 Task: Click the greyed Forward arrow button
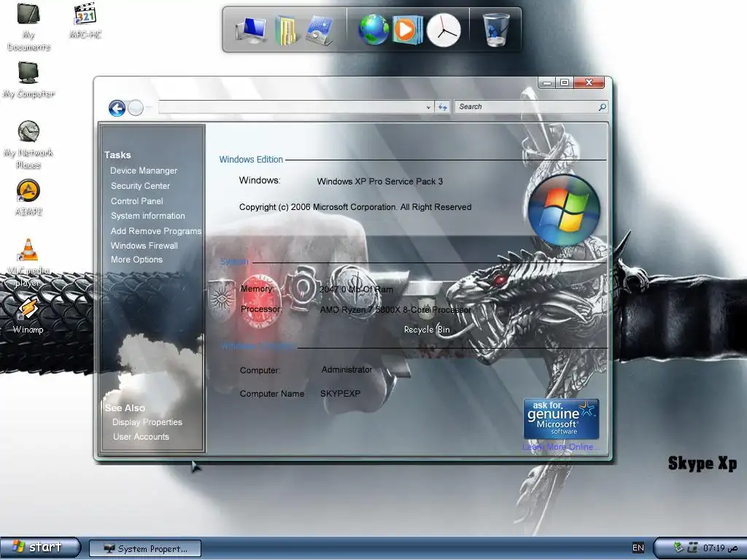pyautogui.click(x=136, y=108)
